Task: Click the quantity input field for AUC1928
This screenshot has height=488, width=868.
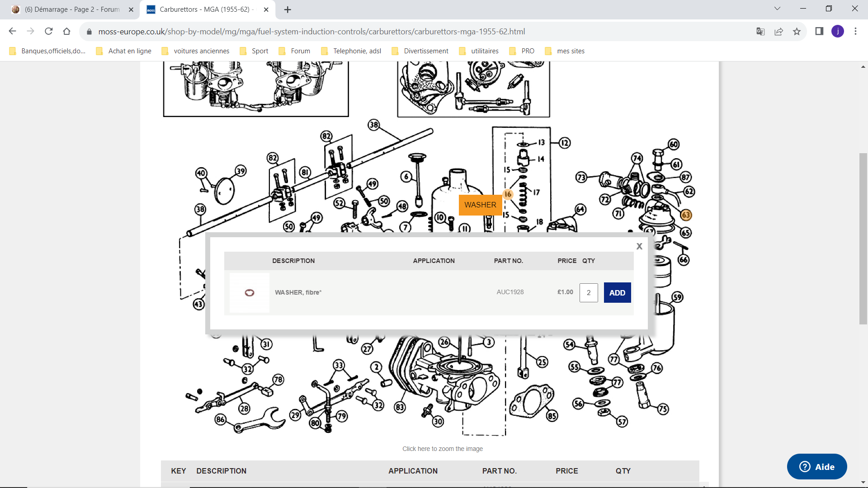Action: 589,292
